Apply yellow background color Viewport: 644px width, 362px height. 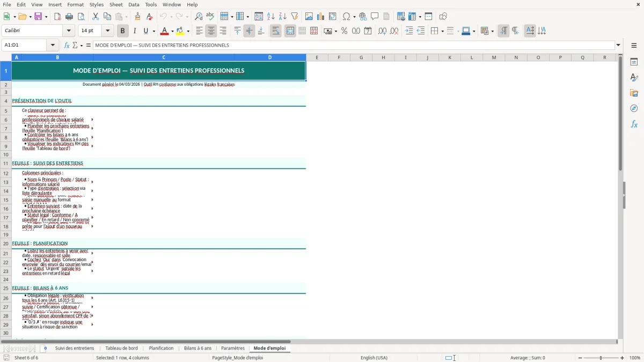coord(180,31)
